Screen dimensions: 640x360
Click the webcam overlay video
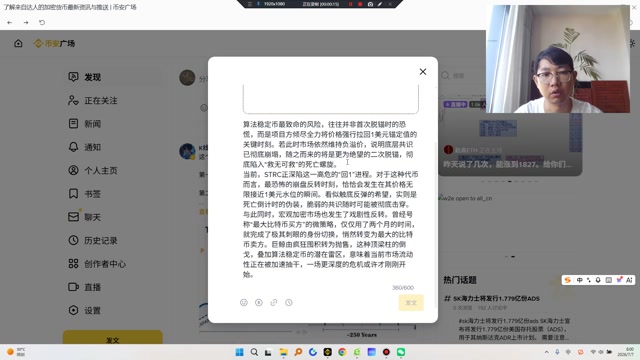(x=558, y=59)
